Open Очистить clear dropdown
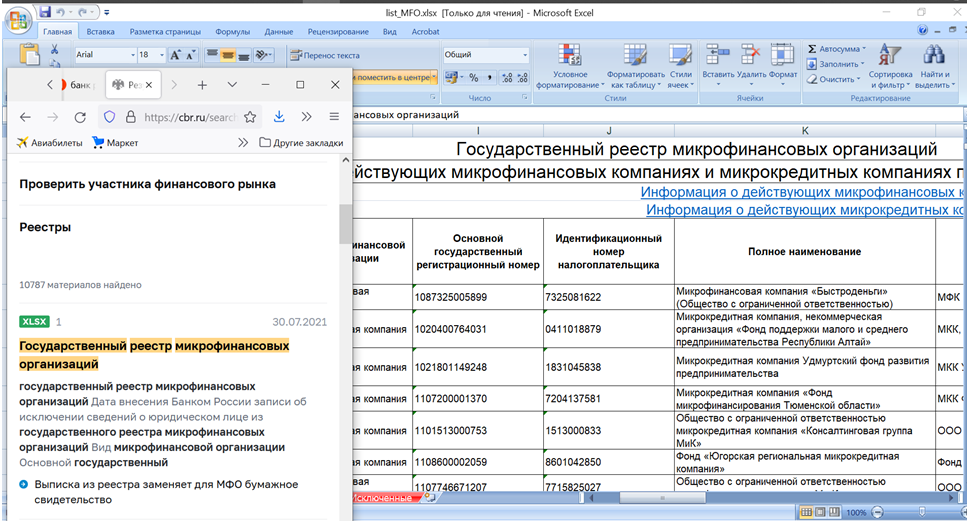Viewport: 967px width, 523px height. point(834,80)
